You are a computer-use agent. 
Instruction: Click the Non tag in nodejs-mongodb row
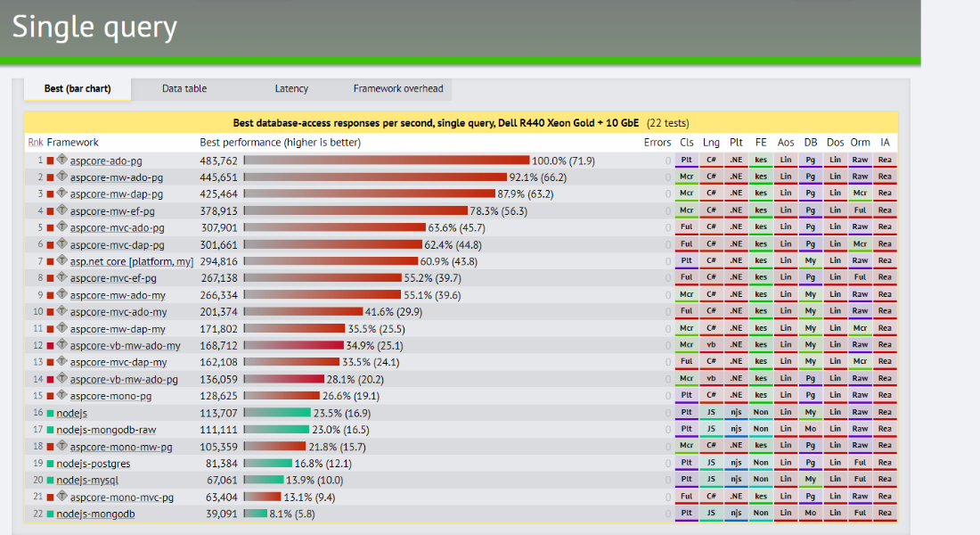[761, 513]
